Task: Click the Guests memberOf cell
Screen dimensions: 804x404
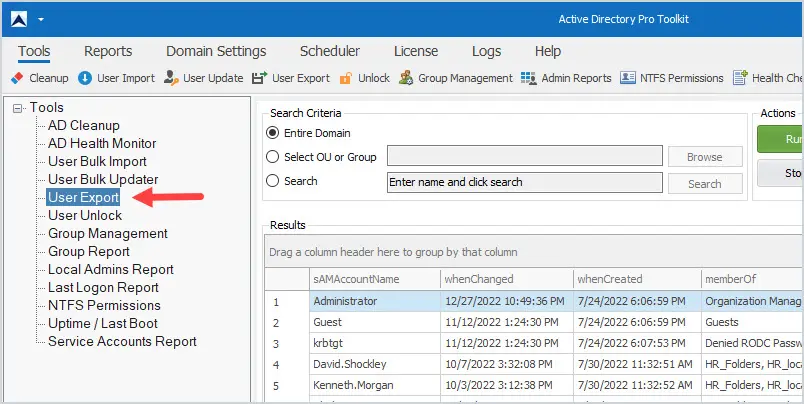Action: [x=752, y=322]
